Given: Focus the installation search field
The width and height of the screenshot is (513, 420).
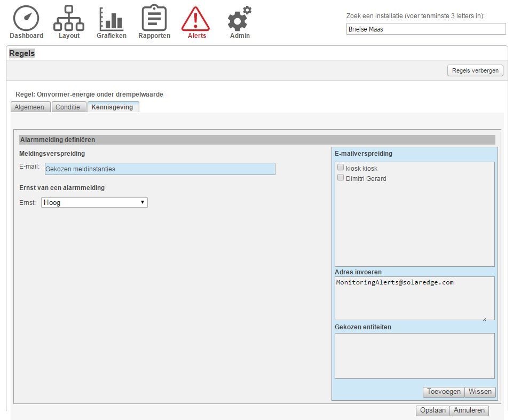Looking at the screenshot, I should click(x=426, y=29).
